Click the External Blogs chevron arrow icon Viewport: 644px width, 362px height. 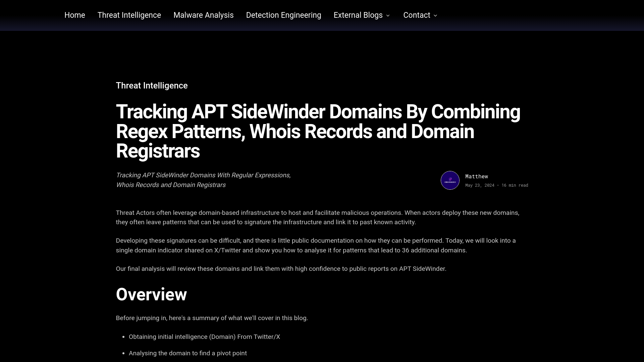click(x=388, y=15)
